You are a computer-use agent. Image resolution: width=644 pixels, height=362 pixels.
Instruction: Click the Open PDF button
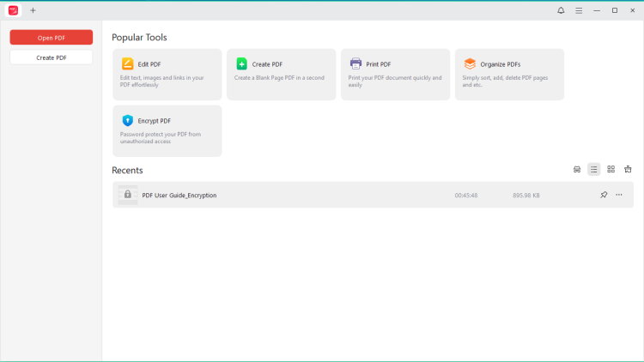(52, 38)
